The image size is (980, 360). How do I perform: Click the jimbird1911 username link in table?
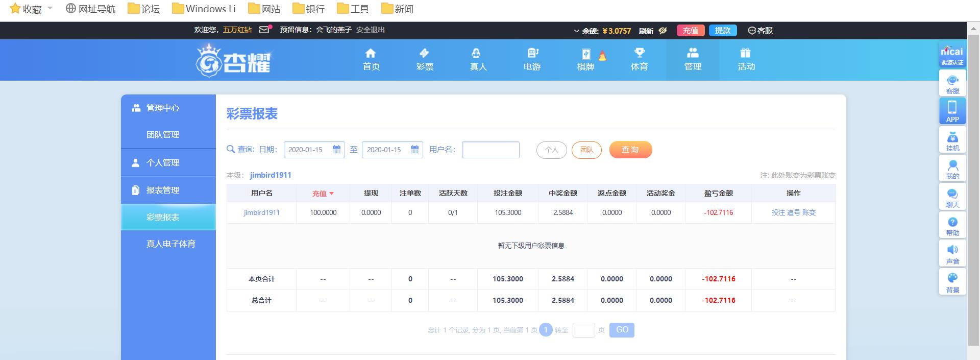coord(261,212)
